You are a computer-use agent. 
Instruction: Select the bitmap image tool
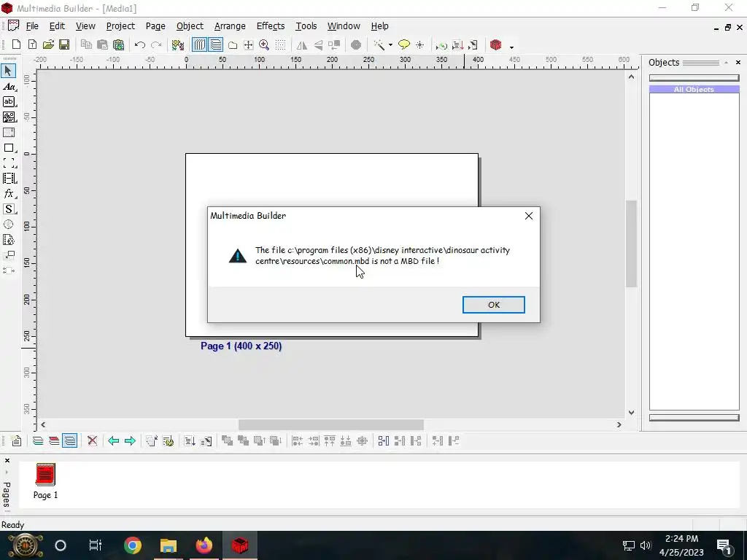[x=9, y=117]
